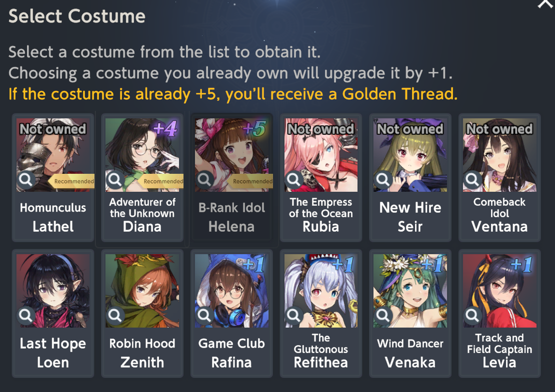The width and height of the screenshot is (555, 392).
Task: Select Wind Dancer Venaka costume name
Action: point(410,353)
